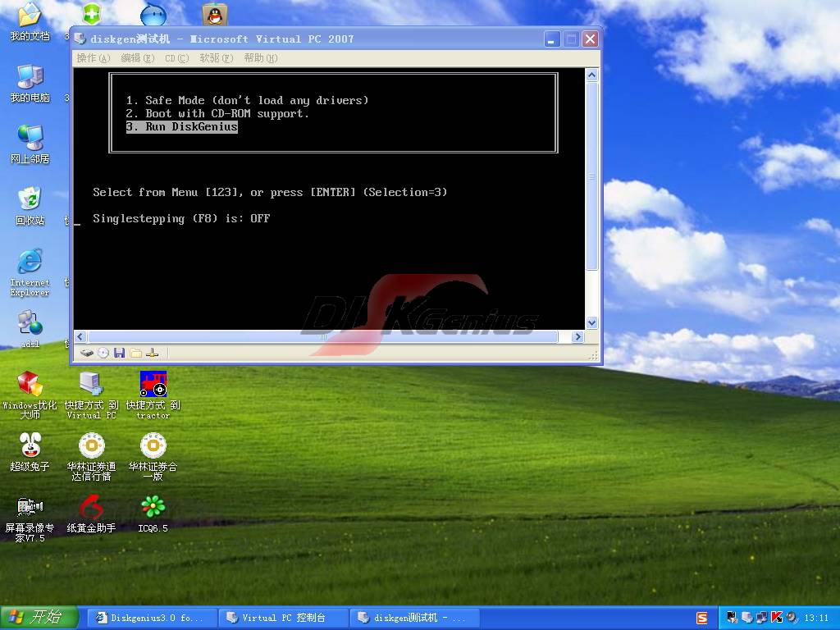Open 我的文档 desktop icon

tap(30, 22)
